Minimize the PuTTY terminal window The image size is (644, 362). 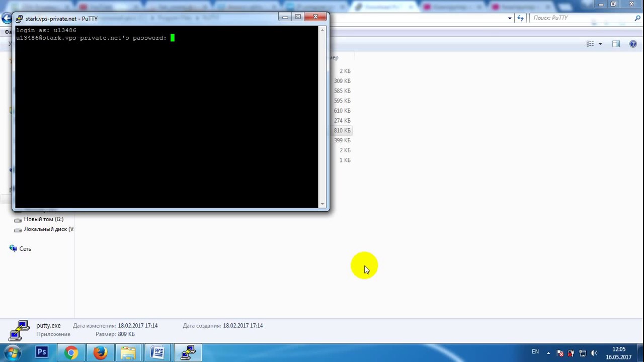[x=285, y=17]
